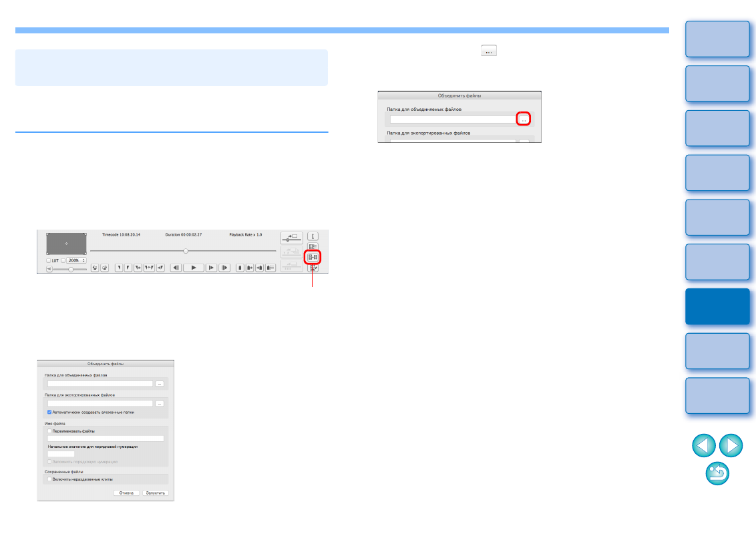Click the list view icon below info
Screen dimensions: 756x534
pos(313,246)
